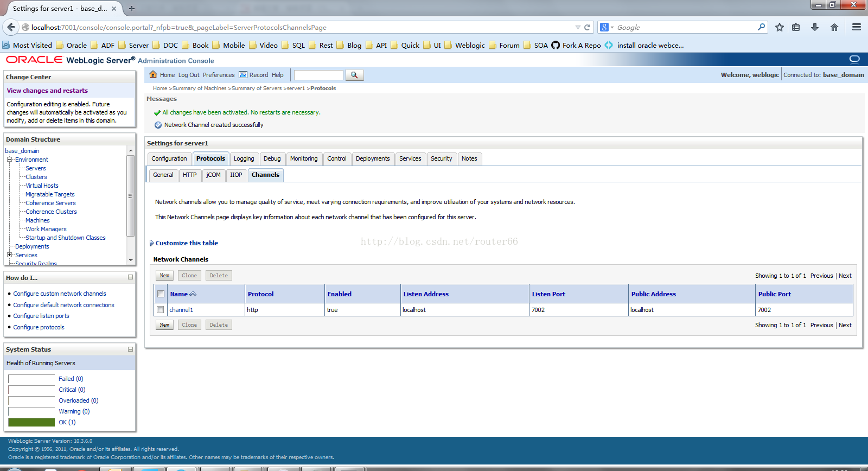Click the browser back arrow button
Screen dimensions: 868x471
click(x=11, y=27)
